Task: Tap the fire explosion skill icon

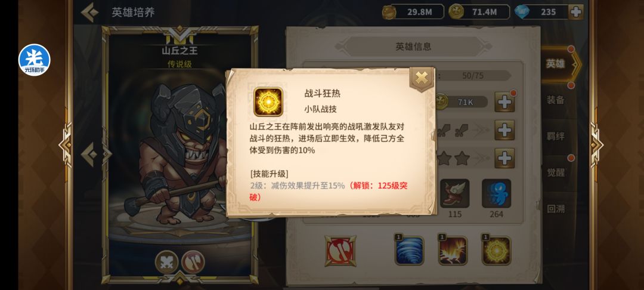Action: pyautogui.click(x=453, y=251)
